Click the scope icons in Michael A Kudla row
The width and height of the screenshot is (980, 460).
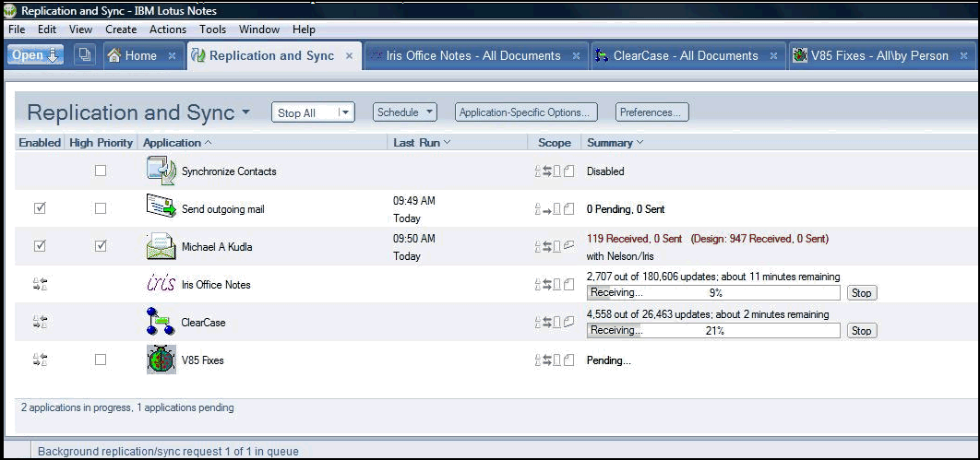[555, 246]
